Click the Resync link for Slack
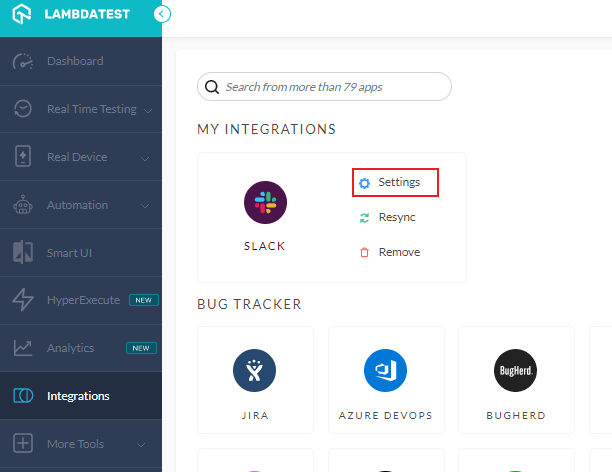 (397, 217)
